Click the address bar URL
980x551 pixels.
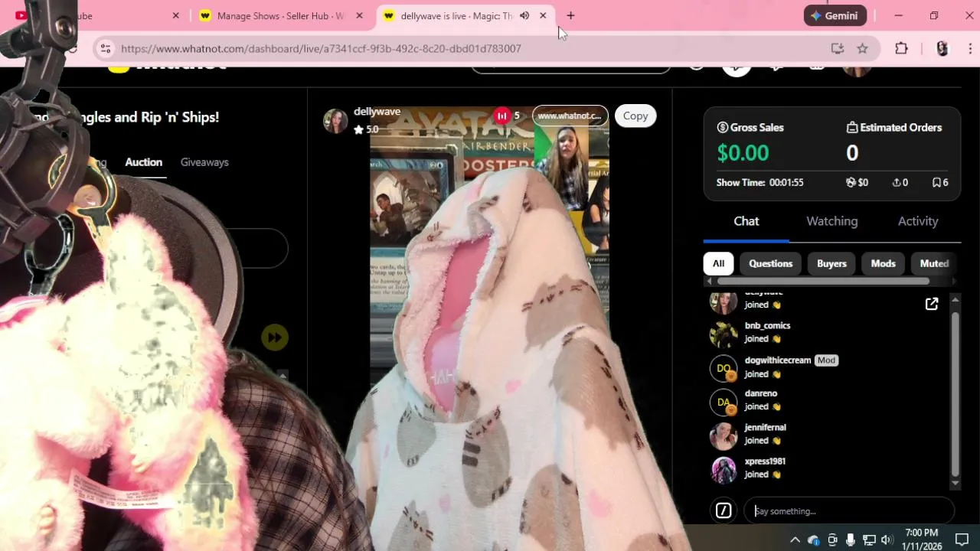coord(321,48)
